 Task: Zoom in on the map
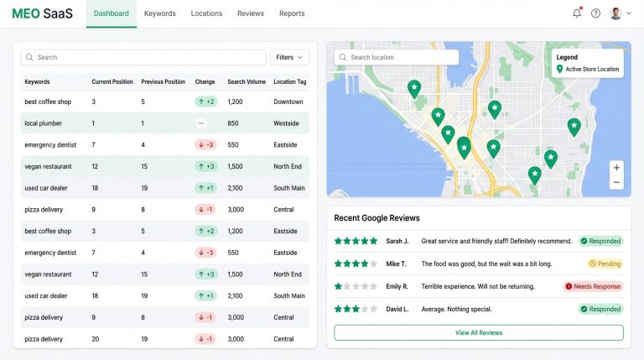[x=616, y=167]
